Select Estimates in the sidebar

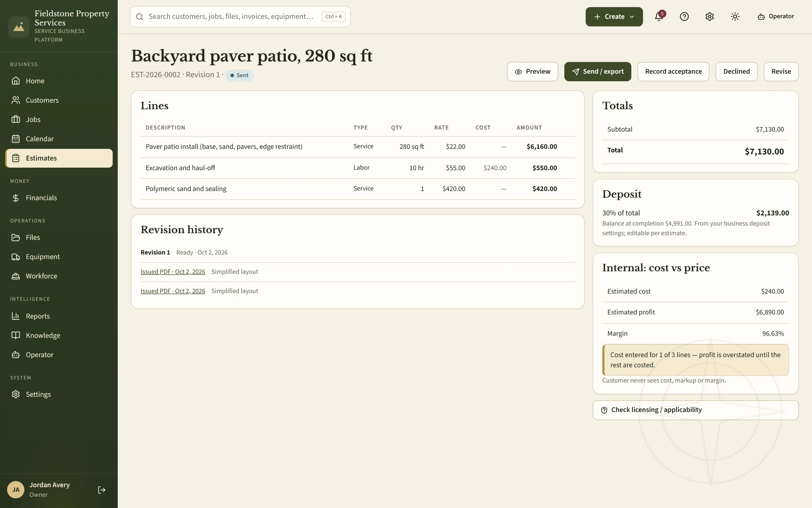click(59, 158)
